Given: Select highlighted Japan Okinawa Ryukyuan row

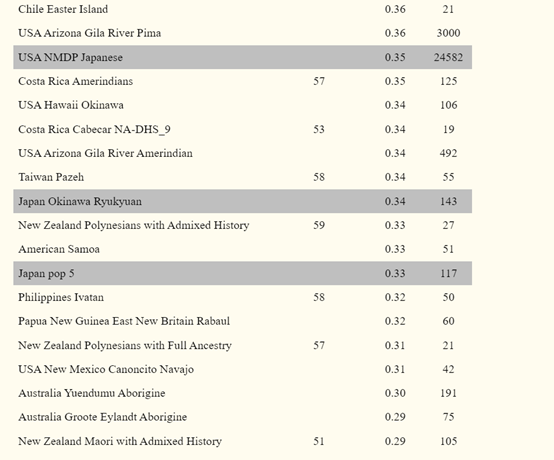Looking at the screenshot, I should [243, 201].
